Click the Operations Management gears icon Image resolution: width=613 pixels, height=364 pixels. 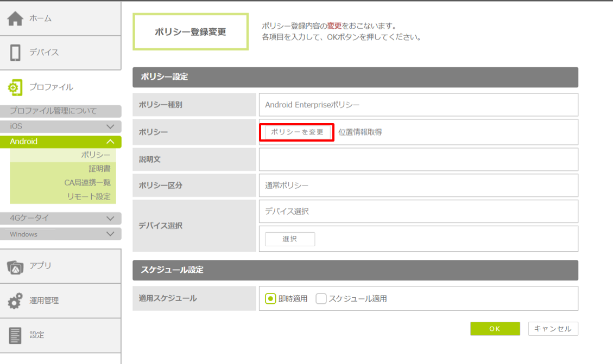click(x=15, y=301)
